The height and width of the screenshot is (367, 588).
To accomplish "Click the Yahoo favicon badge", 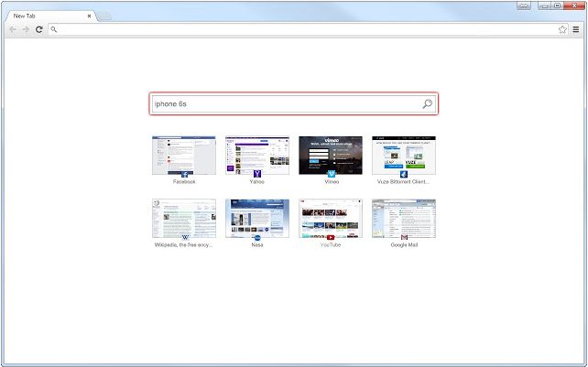I will (257, 174).
